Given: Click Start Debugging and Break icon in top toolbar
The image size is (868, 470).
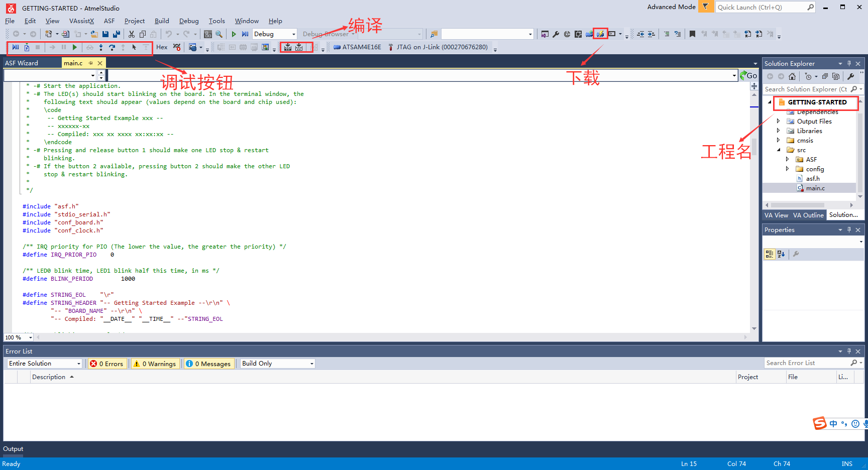Looking at the screenshot, I should [x=245, y=34].
